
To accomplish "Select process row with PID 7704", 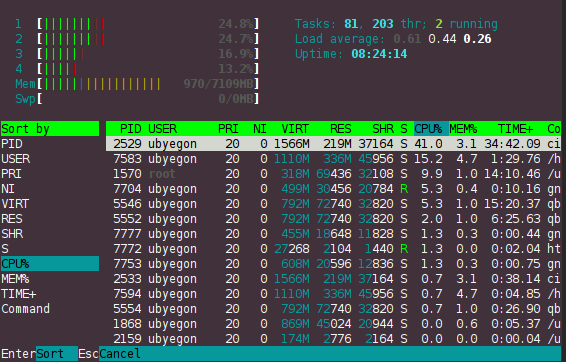I will point(333,189).
